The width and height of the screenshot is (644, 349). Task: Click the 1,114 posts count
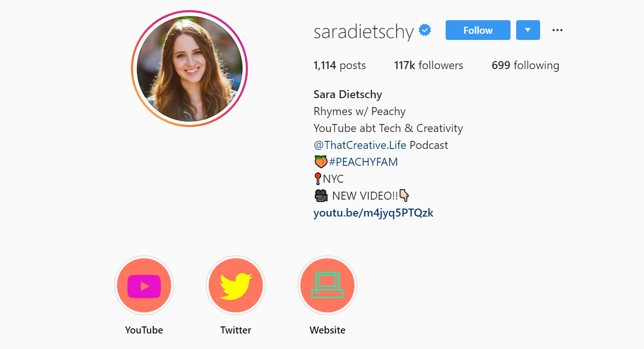pyautogui.click(x=339, y=65)
